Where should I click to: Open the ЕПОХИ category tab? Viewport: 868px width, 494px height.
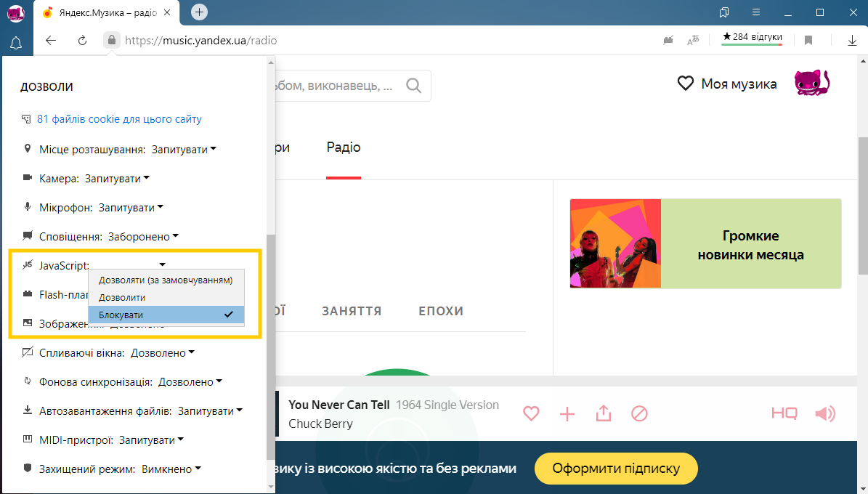pyautogui.click(x=441, y=311)
